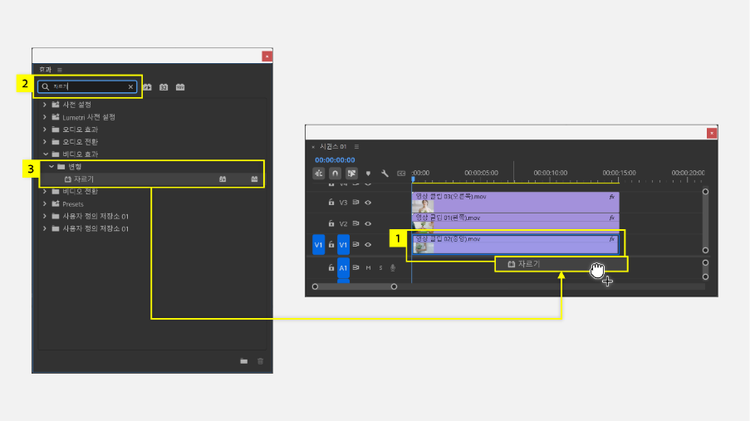Toggle lock on V1 track
This screenshot has width=750, height=421.
331,244
